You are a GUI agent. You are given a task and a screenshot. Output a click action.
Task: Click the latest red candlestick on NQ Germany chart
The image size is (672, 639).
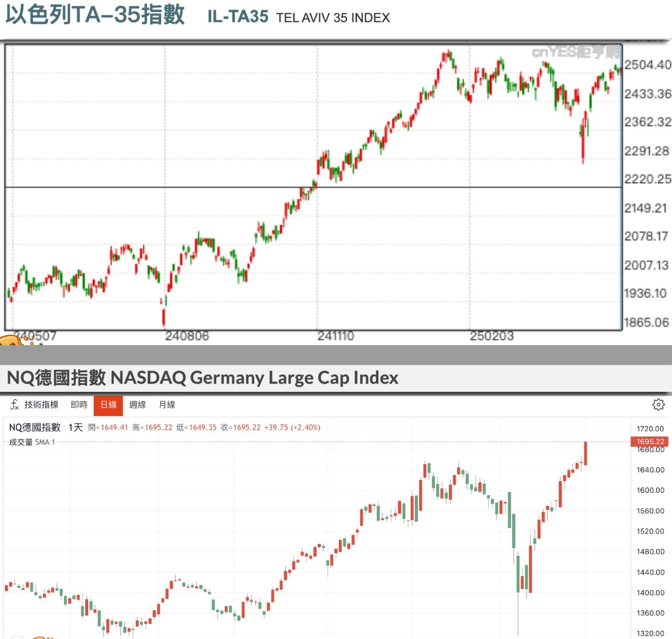pyautogui.click(x=585, y=453)
